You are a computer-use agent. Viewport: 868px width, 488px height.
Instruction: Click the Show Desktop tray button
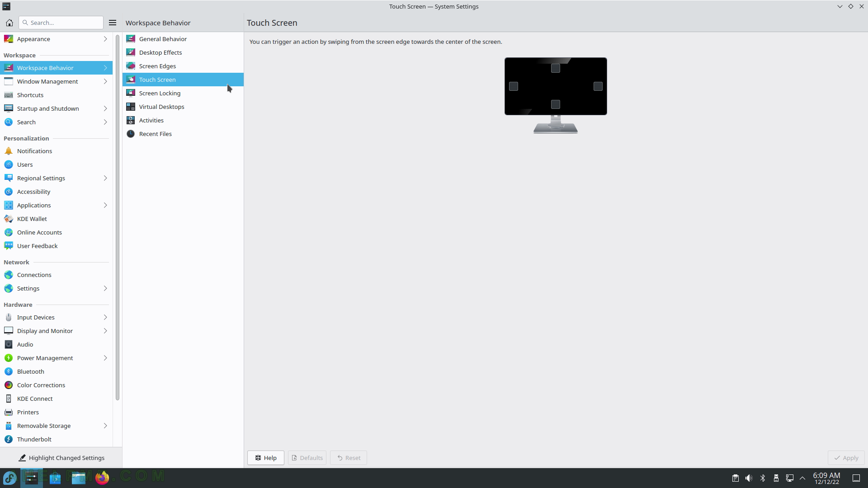[856, 478]
